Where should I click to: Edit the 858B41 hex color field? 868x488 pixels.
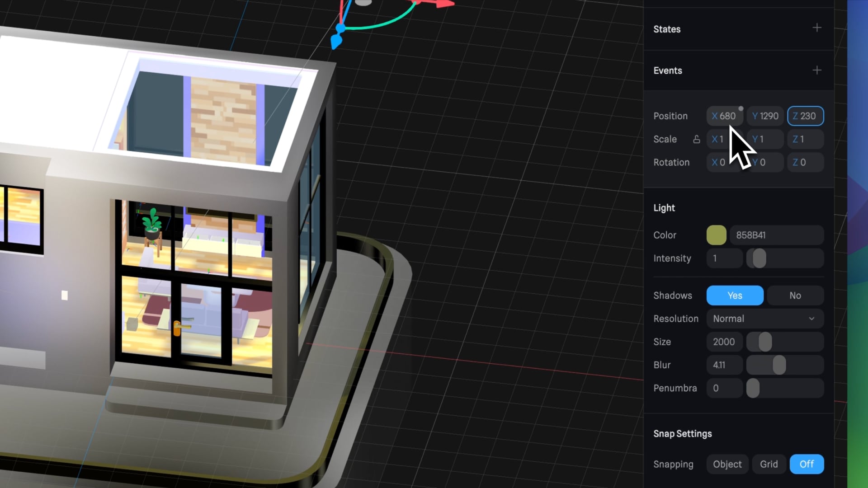(777, 235)
